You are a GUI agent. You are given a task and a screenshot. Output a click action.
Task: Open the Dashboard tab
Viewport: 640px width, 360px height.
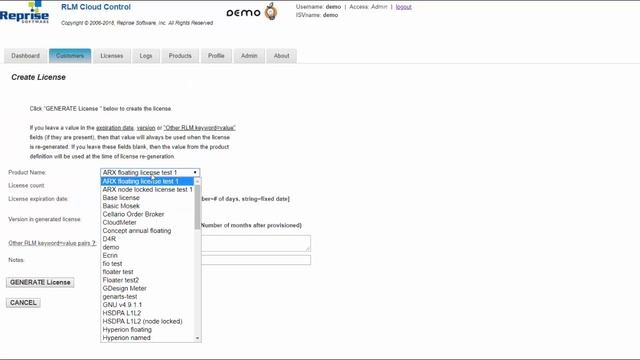tap(25, 56)
